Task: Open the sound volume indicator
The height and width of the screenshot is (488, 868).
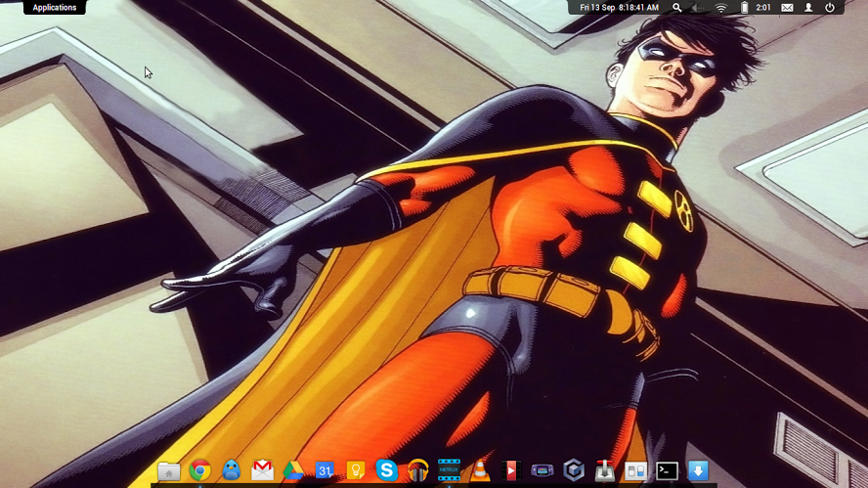Action: point(697,7)
